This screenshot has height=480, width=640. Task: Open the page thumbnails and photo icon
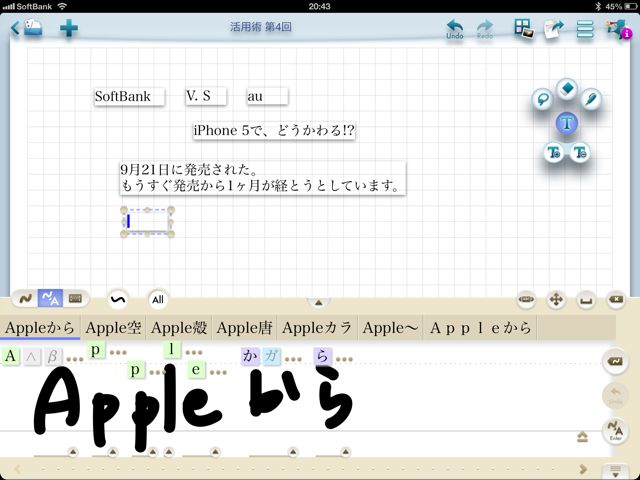pyautogui.click(x=524, y=29)
